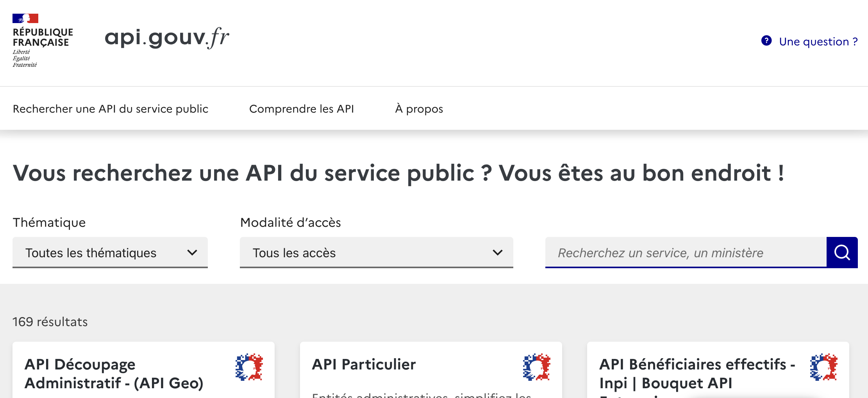Viewport: 868px width, 398px height.
Task: Open the 'API Découpage Administratif - (API Geo)' title
Action: coord(114,373)
